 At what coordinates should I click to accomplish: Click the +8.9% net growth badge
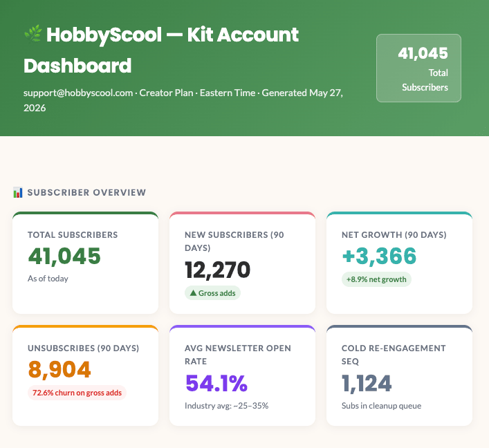pyautogui.click(x=376, y=279)
